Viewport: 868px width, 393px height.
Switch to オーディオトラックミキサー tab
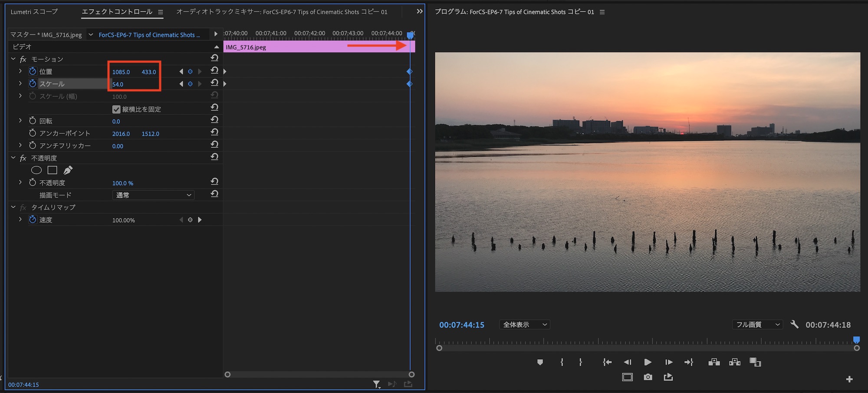click(282, 12)
